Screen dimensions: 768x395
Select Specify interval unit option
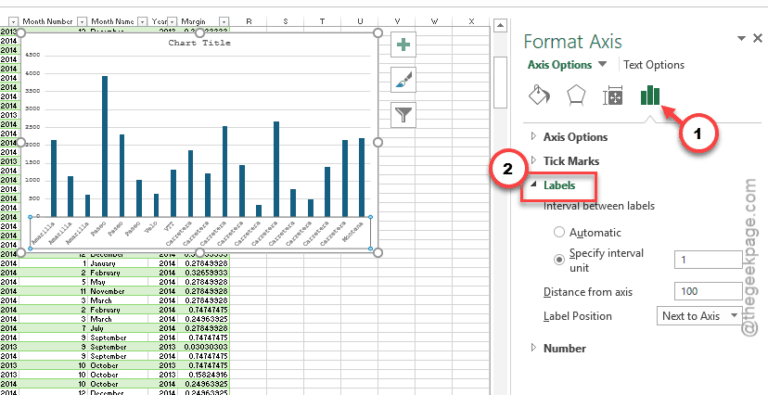(x=559, y=260)
